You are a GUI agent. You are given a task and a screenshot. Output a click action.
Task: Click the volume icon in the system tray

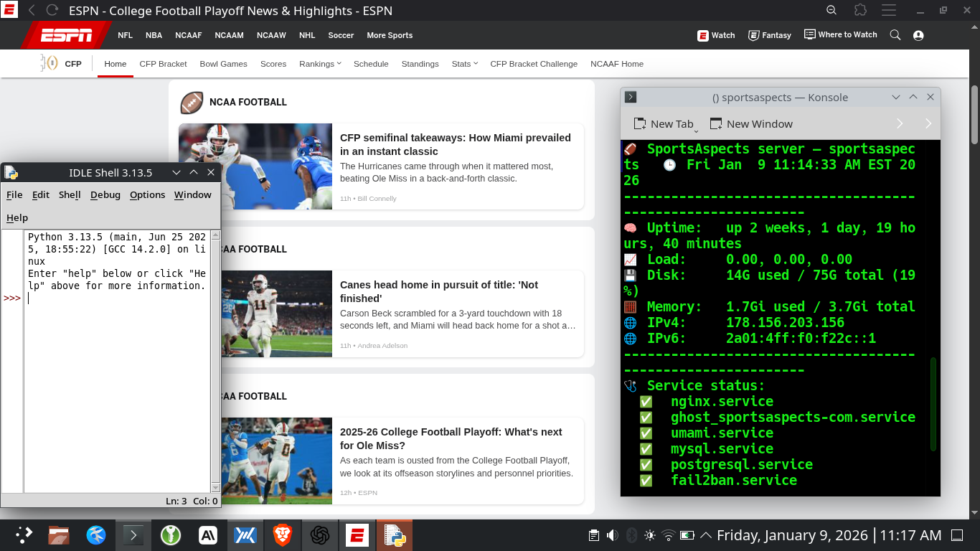[612, 535]
